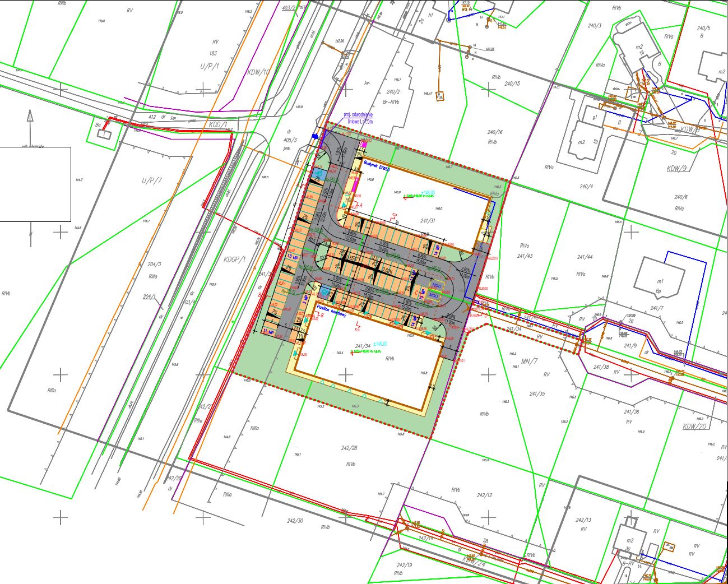Select parcel number "240/4"

586,187
